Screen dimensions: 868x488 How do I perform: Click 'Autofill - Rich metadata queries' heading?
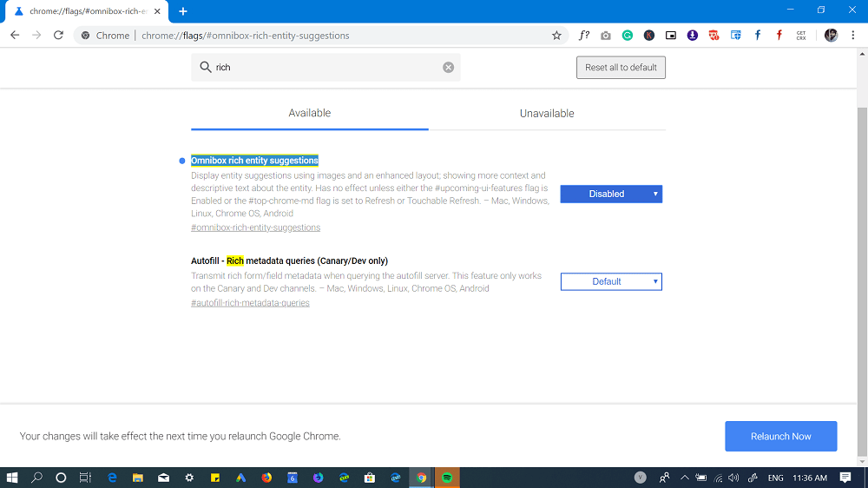point(290,260)
